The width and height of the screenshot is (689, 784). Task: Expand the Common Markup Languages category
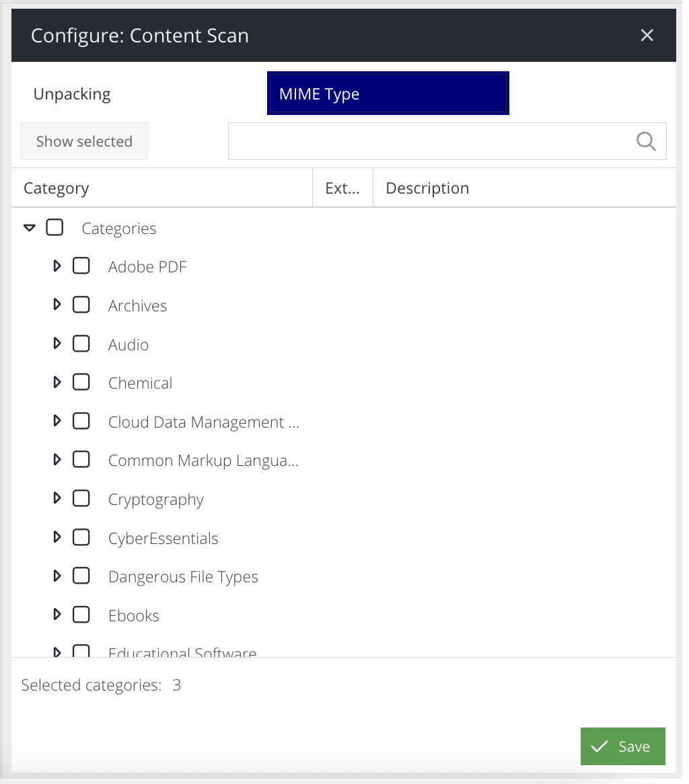coord(57,459)
